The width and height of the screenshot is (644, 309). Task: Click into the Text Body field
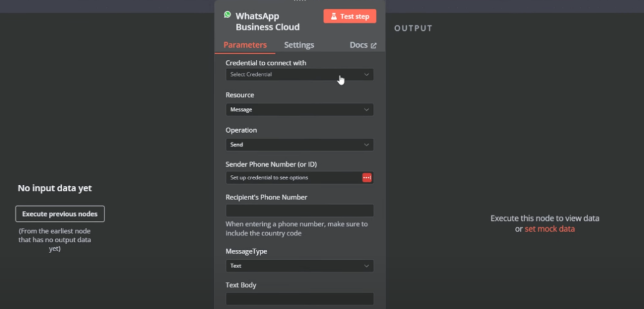pos(299,299)
